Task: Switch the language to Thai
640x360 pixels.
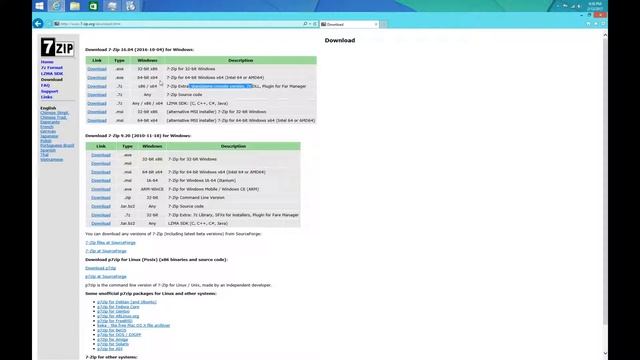Action: (44, 155)
